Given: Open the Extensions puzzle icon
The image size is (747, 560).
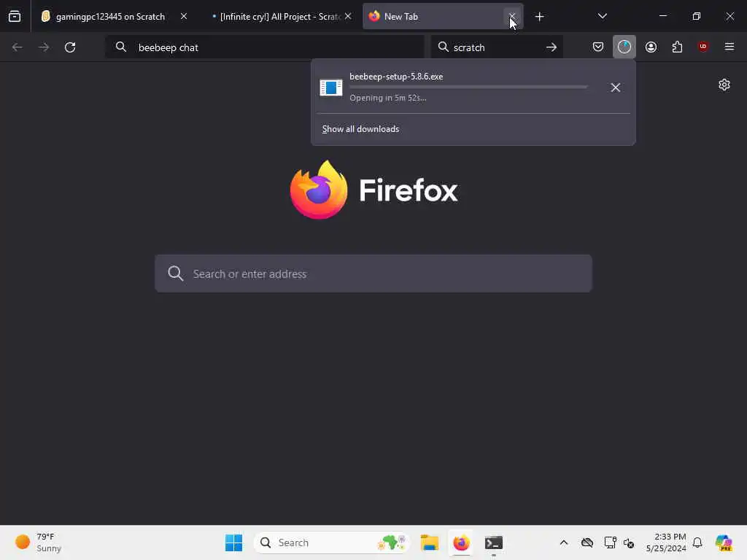Looking at the screenshot, I should coord(677,47).
